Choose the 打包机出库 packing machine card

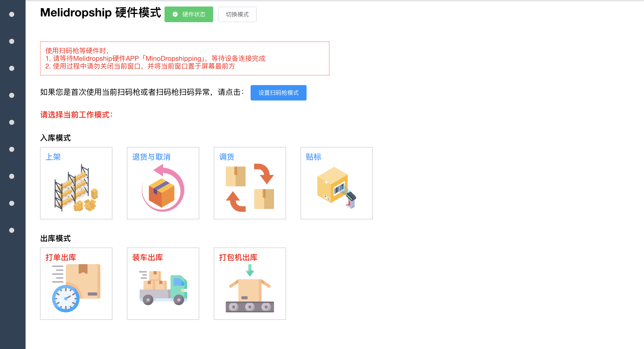point(250,283)
